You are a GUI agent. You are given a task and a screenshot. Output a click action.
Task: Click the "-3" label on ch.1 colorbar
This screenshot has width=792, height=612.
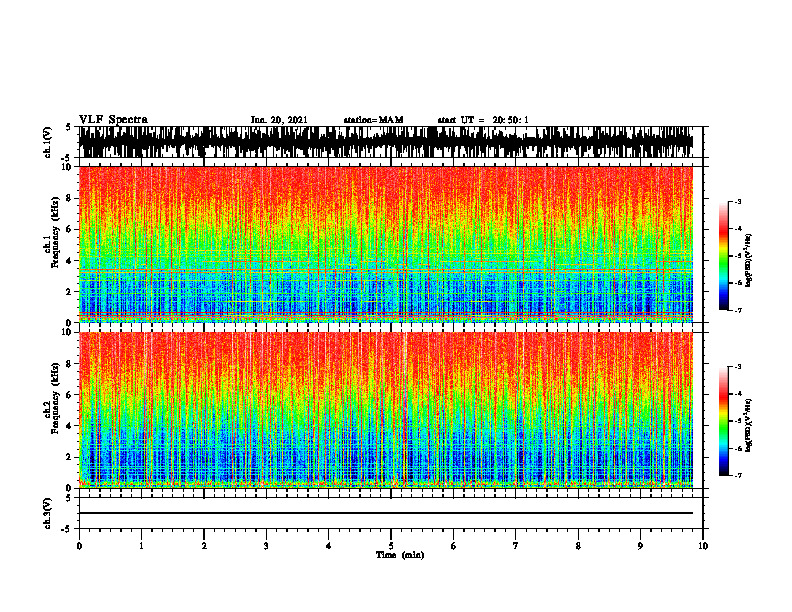click(738, 201)
